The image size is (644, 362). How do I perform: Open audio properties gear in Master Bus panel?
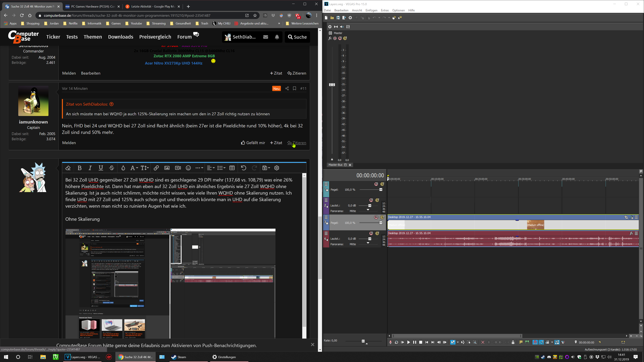tap(330, 27)
